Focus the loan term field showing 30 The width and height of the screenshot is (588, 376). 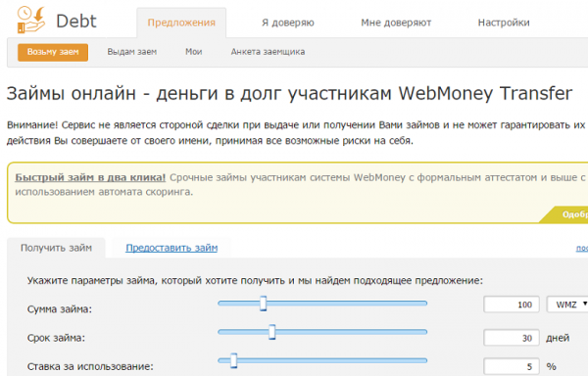click(512, 338)
